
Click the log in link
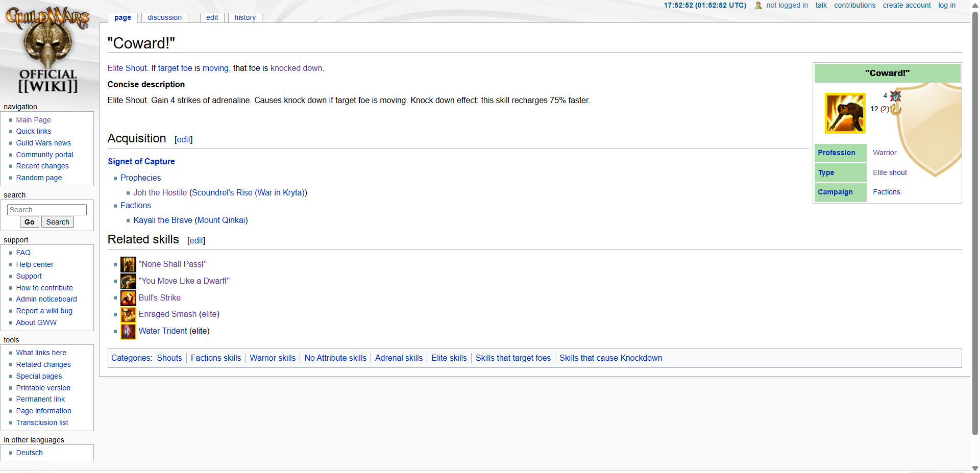point(947,5)
